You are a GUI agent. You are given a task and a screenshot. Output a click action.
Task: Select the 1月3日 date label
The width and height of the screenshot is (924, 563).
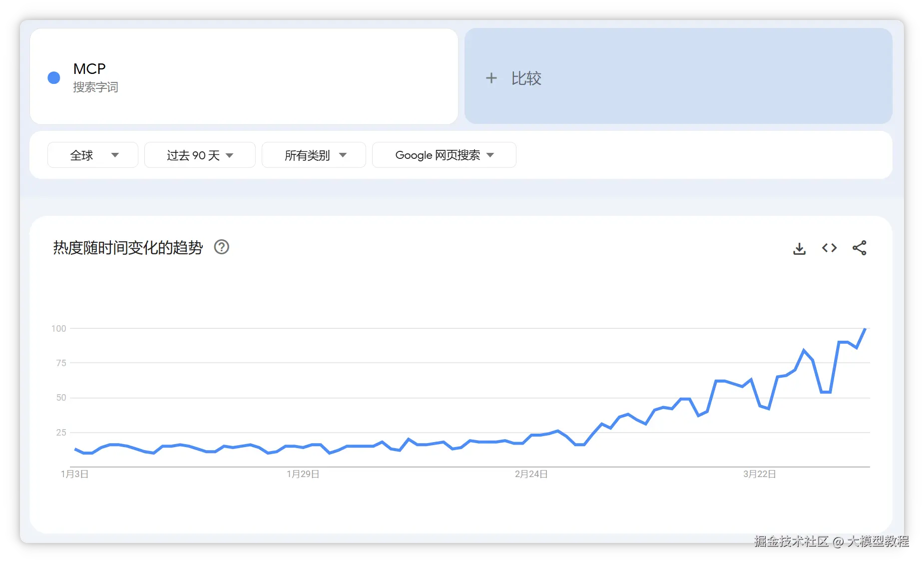click(x=74, y=474)
